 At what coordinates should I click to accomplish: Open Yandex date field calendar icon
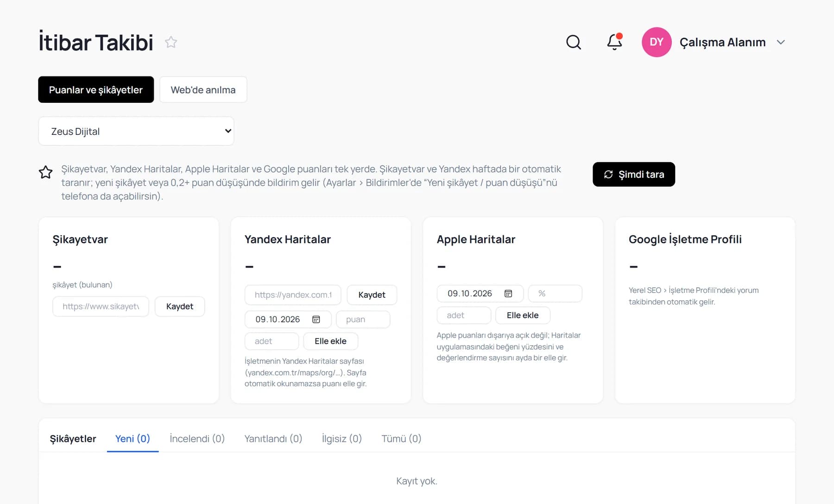(316, 320)
